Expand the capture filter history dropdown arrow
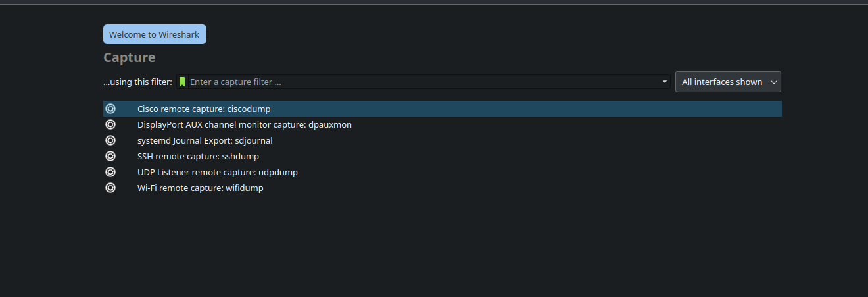 point(665,82)
